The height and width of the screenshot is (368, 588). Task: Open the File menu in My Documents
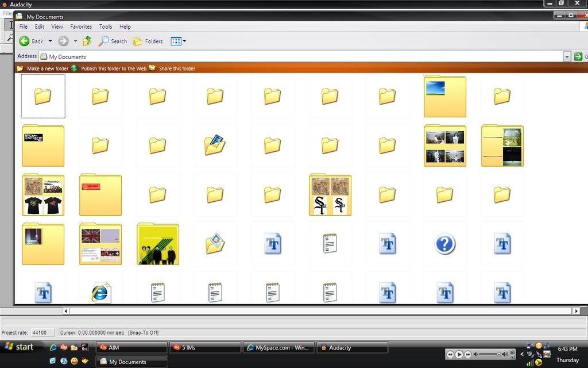tap(23, 26)
